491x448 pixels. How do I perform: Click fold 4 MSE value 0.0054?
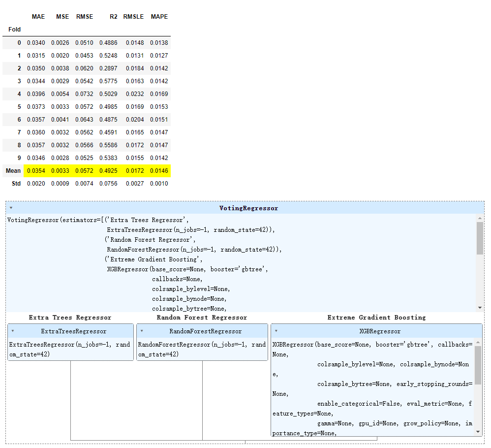[60, 94]
